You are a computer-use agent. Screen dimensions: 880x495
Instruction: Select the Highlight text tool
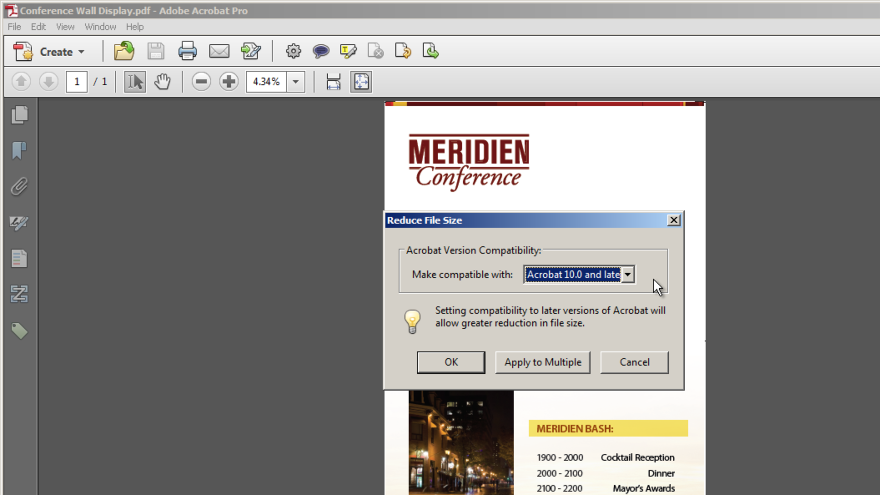pos(348,52)
